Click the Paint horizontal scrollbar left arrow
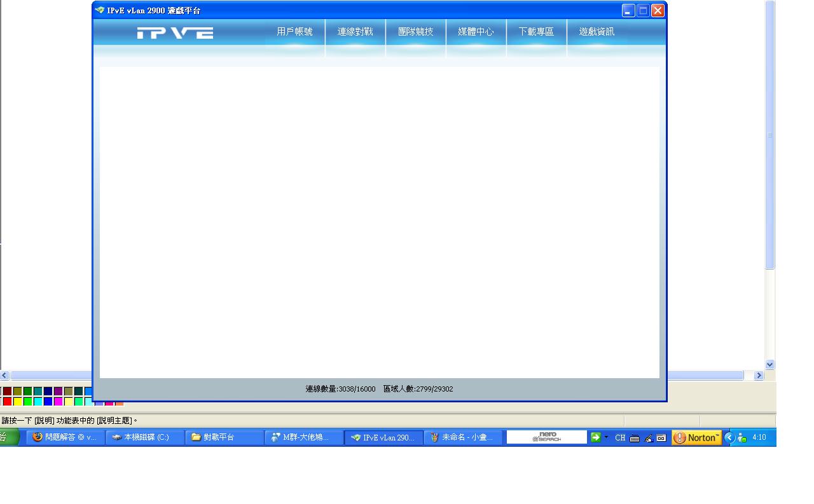The height and width of the screenshot is (504, 814). [x=4, y=376]
